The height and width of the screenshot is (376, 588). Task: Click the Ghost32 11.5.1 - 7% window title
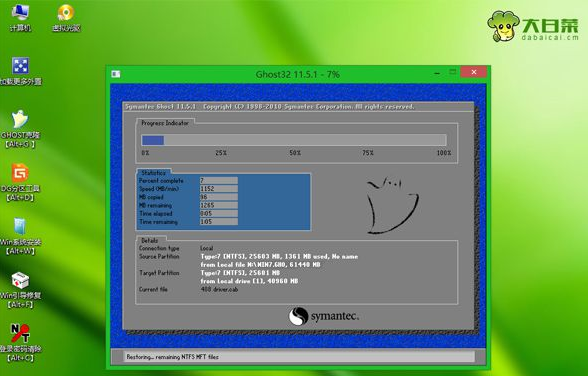(x=297, y=74)
